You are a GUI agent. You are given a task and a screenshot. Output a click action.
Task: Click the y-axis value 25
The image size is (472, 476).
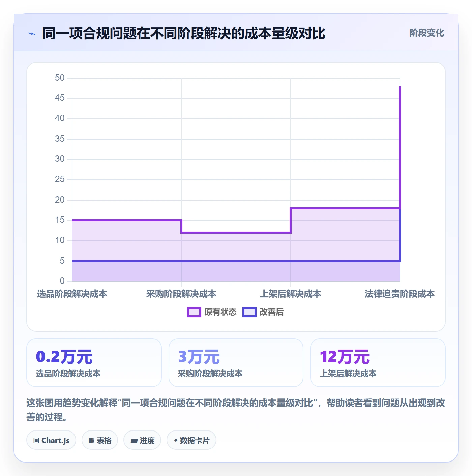[60, 179]
